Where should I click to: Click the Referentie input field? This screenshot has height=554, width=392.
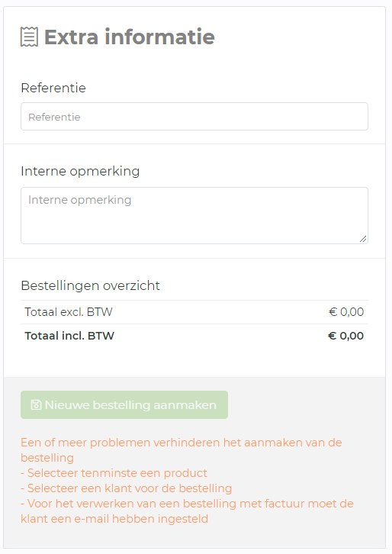point(194,117)
